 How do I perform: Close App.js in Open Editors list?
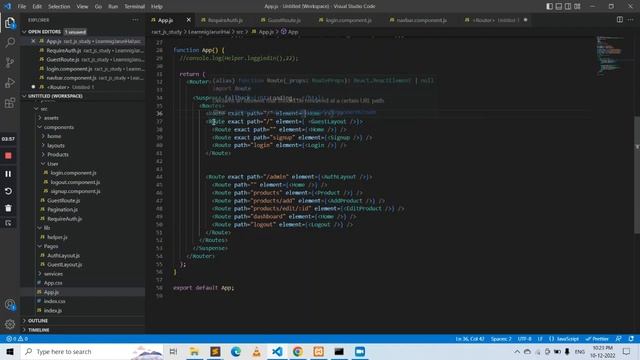click(33, 41)
